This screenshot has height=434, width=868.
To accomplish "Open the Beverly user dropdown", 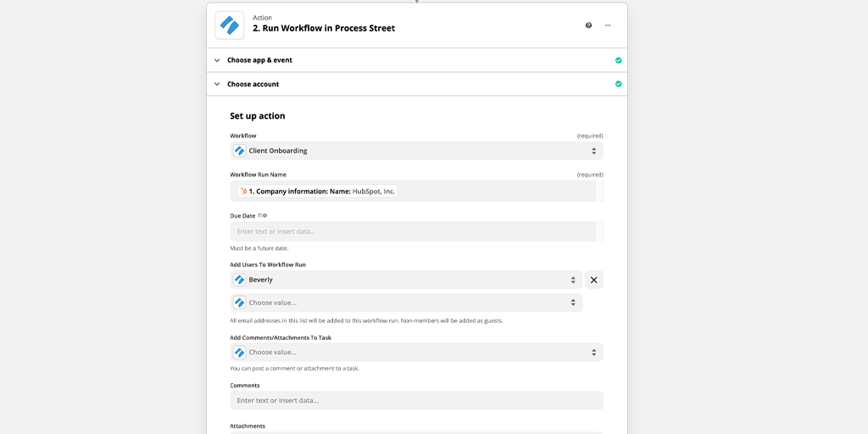I will (x=406, y=280).
